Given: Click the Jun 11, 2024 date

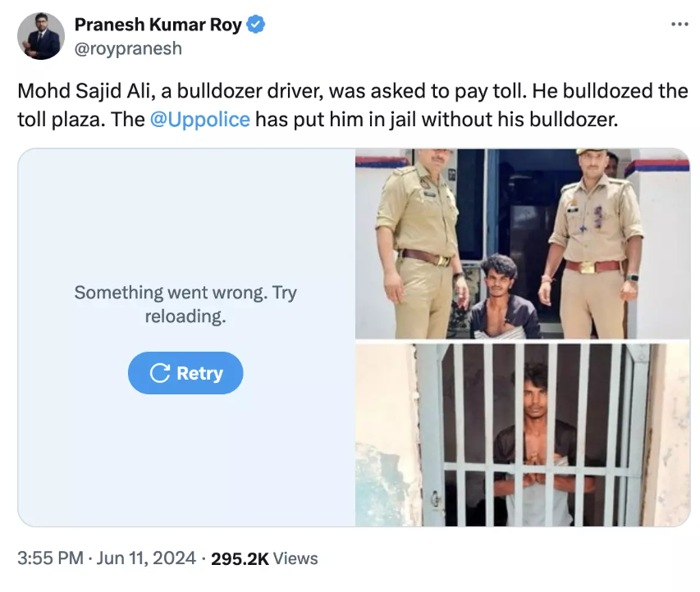Looking at the screenshot, I should coord(144,558).
